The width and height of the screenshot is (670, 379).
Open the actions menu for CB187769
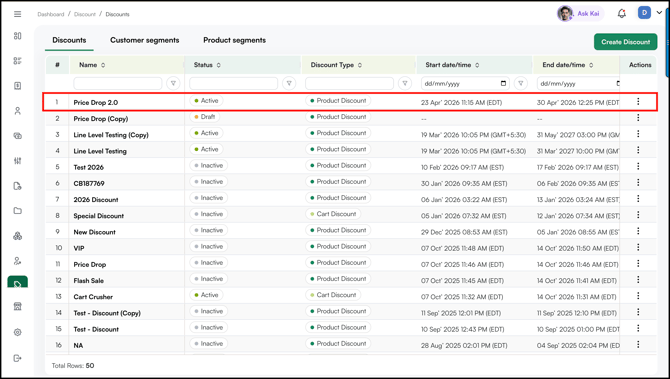[638, 182]
